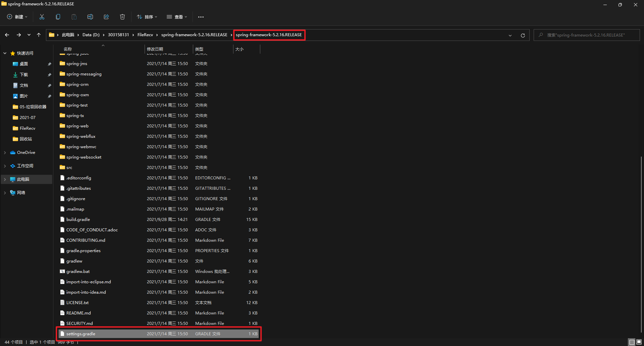The height and width of the screenshot is (346, 644).
Task: Go back with the Back arrow
Action: pyautogui.click(x=7, y=35)
